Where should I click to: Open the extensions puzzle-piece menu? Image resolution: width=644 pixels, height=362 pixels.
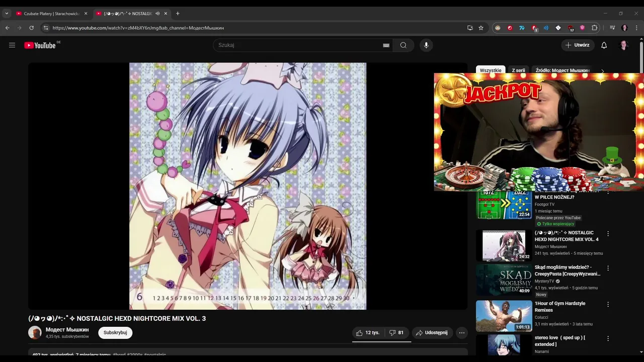point(595,28)
